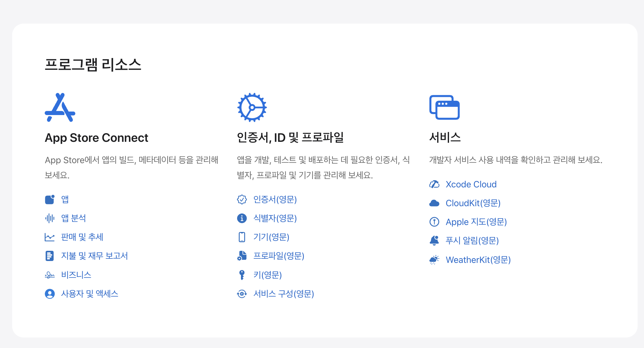This screenshot has height=348, width=644.
Task: Click the gear icon above 인증서, ID 및 프로파일
Action: coord(252,107)
